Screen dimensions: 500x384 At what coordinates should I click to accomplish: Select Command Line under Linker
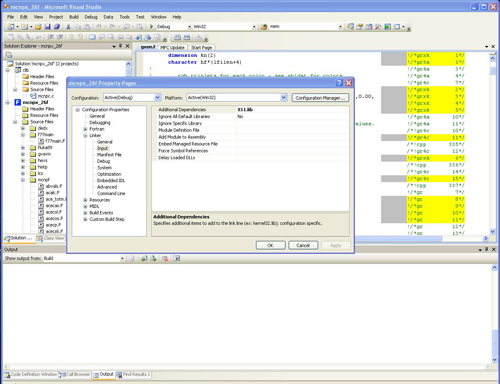111,193
